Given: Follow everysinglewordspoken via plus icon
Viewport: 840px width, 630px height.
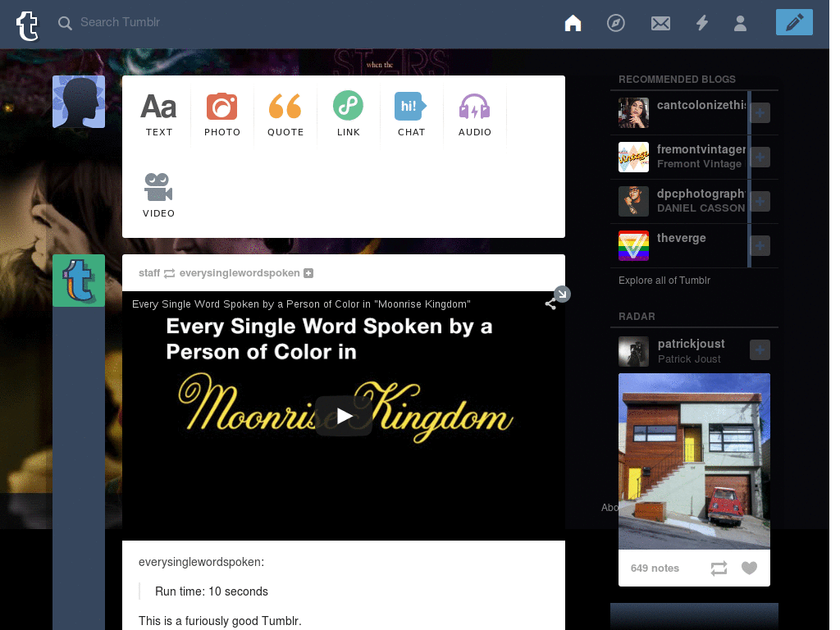Looking at the screenshot, I should click(x=308, y=273).
